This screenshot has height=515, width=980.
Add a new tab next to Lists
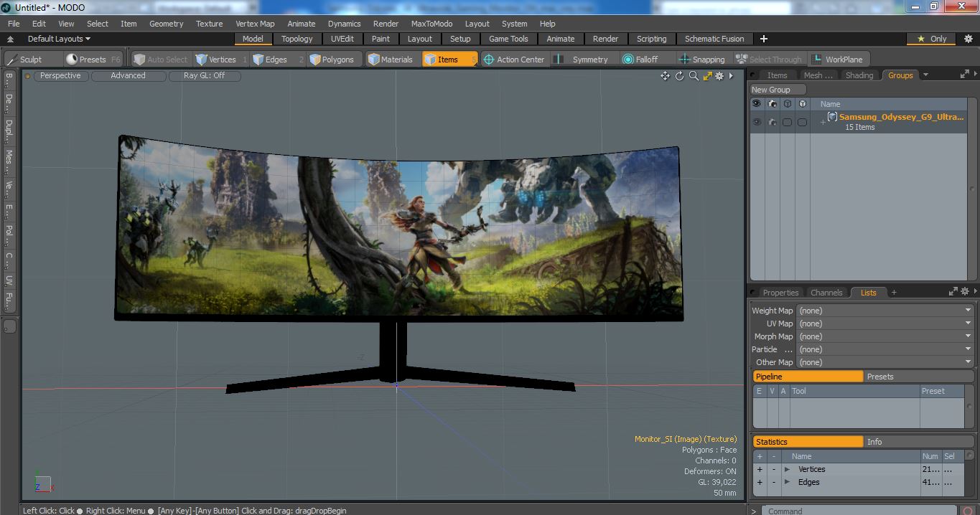pyautogui.click(x=894, y=293)
